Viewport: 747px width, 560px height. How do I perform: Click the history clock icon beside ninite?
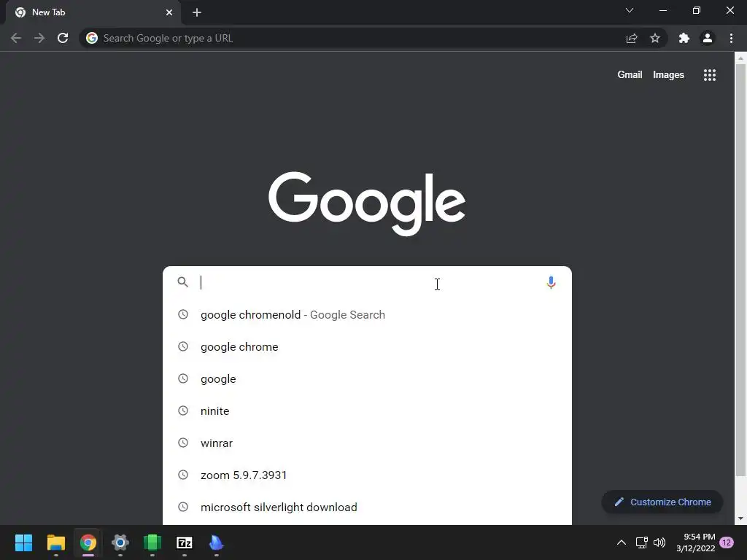click(183, 411)
